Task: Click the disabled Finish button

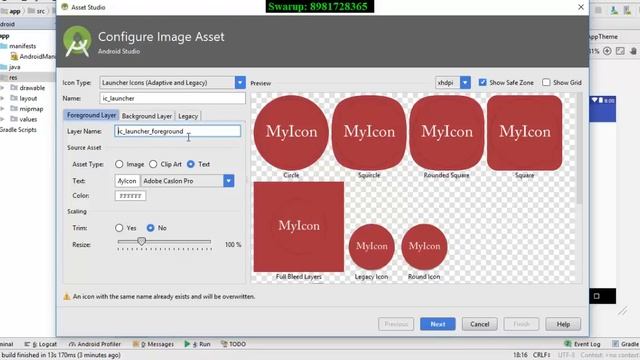Action: pos(521,324)
